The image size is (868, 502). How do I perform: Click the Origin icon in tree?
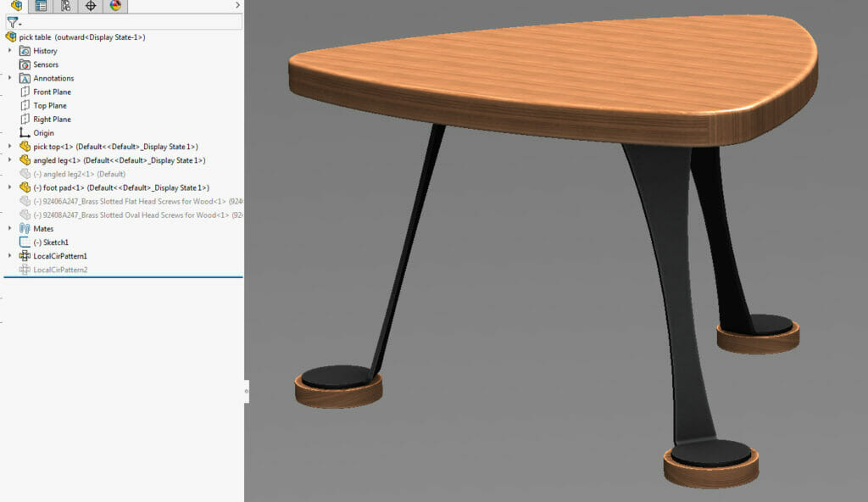(25, 133)
